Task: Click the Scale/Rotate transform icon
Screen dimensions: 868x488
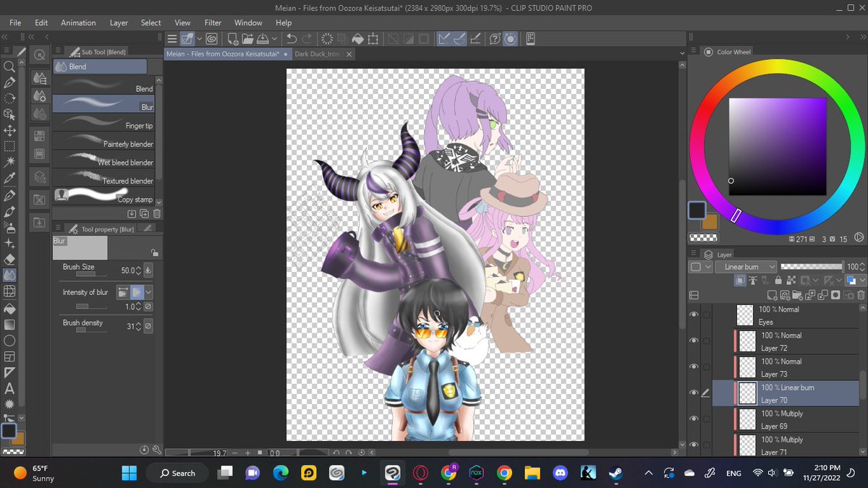Action: 373,38
